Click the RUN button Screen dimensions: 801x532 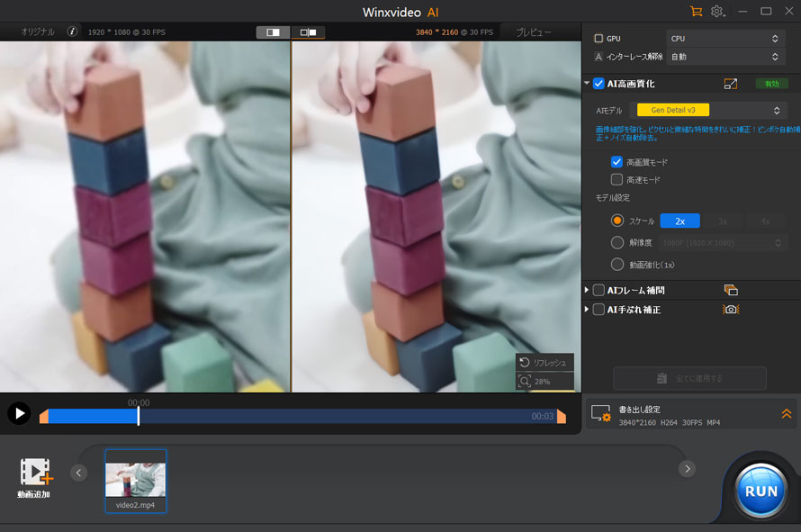pos(761,491)
